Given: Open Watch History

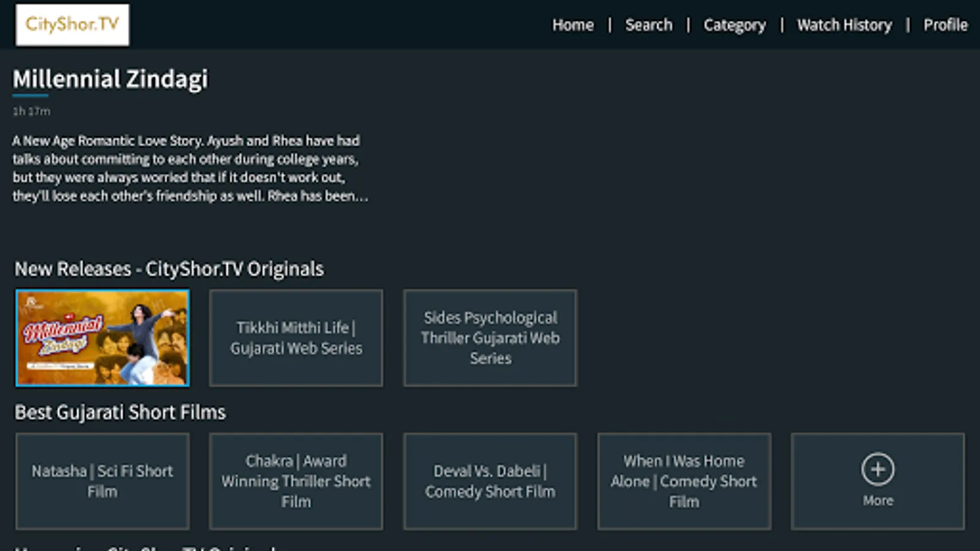Looking at the screenshot, I should pyautogui.click(x=845, y=24).
